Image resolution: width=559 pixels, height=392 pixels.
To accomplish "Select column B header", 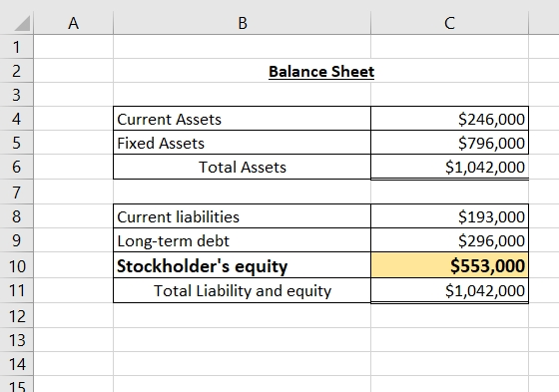I will pyautogui.click(x=242, y=23).
